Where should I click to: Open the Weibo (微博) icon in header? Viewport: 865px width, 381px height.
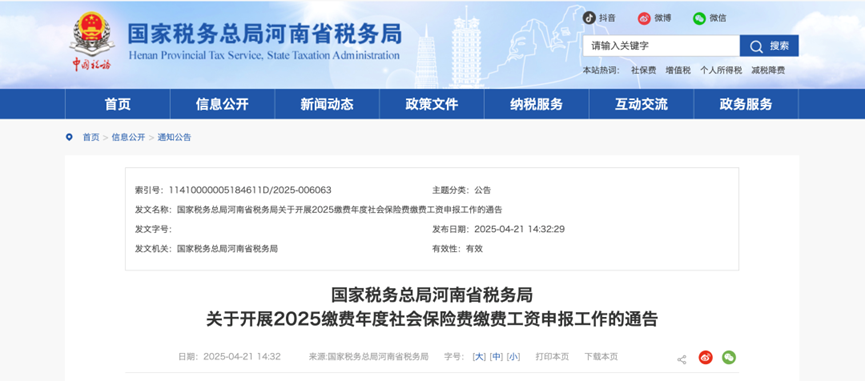644,18
